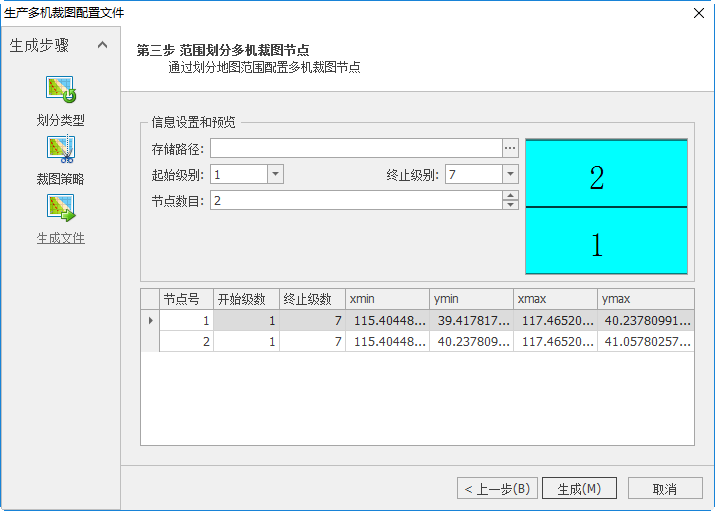Open the 生成文件 link label
Screen dimensions: 715x511
pos(61,238)
